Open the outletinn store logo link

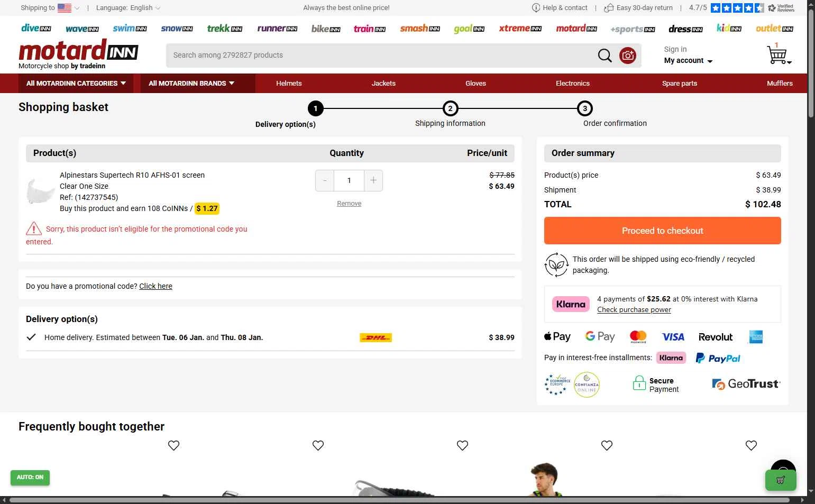(x=774, y=29)
